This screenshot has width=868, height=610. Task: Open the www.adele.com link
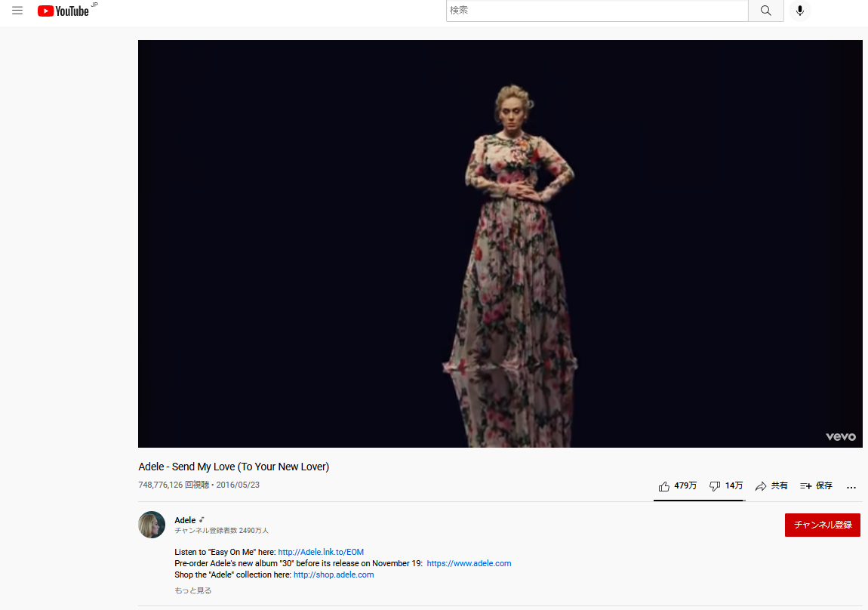click(x=469, y=563)
